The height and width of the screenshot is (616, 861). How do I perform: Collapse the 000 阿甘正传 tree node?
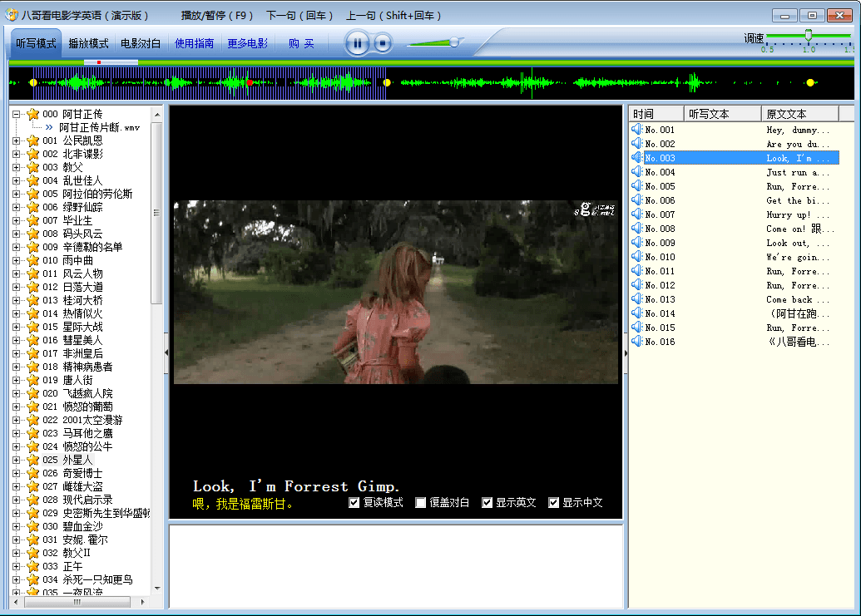(16, 114)
